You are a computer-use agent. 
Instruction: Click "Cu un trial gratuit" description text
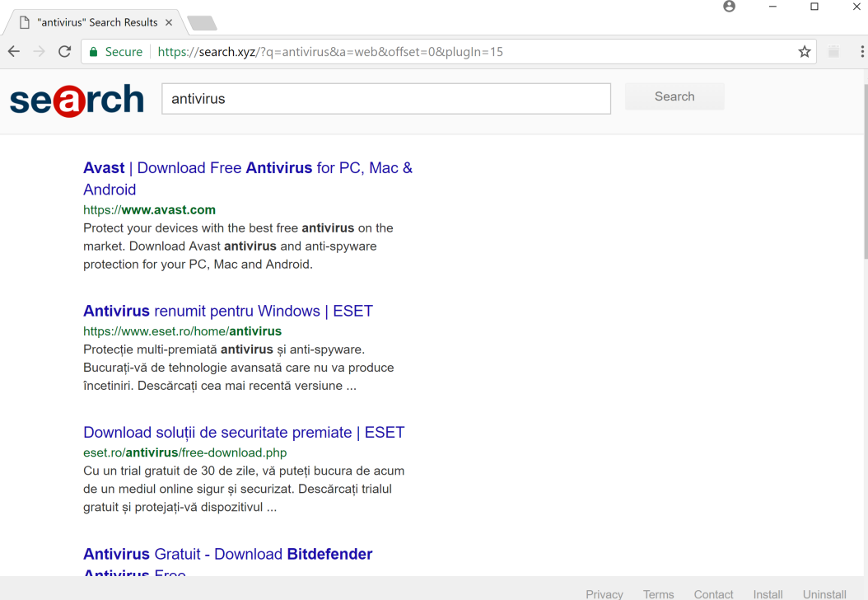click(244, 489)
